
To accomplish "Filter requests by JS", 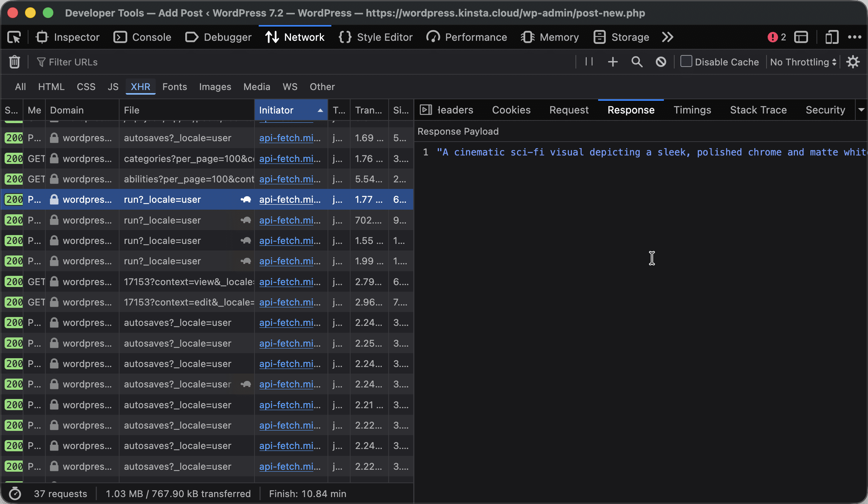I will coord(113,87).
